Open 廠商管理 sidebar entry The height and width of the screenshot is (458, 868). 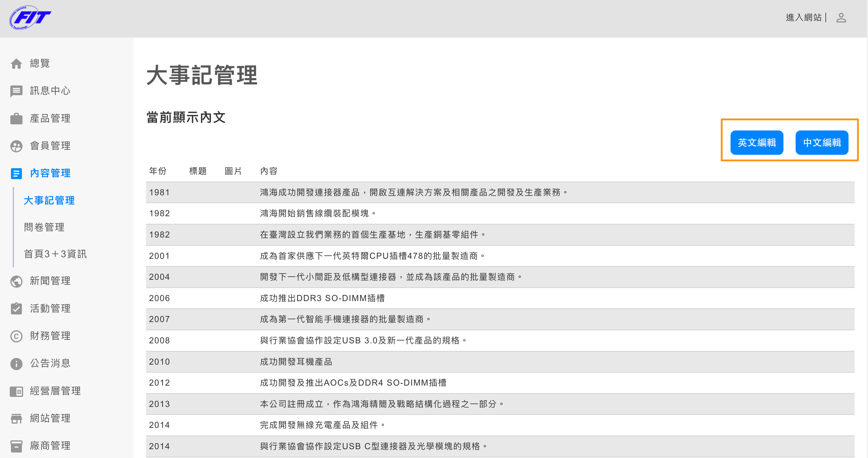[50, 446]
